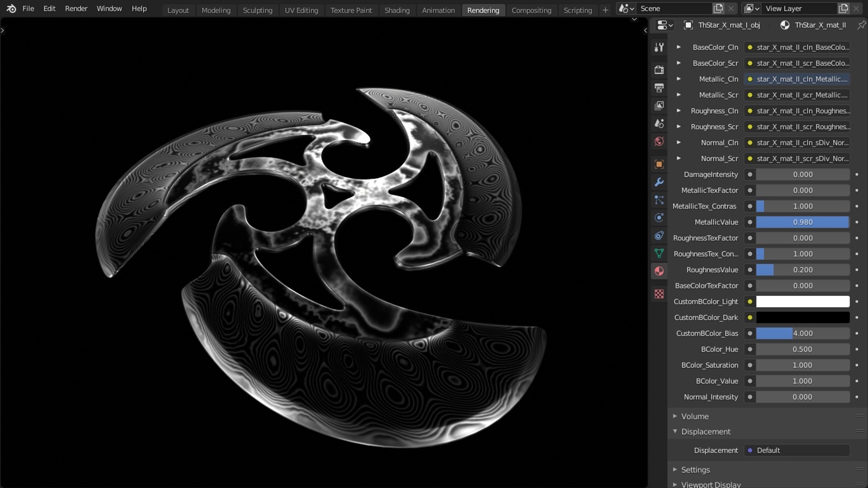Switch to the Compositing workspace tab
Viewport: 868px width, 488px height.
click(531, 10)
